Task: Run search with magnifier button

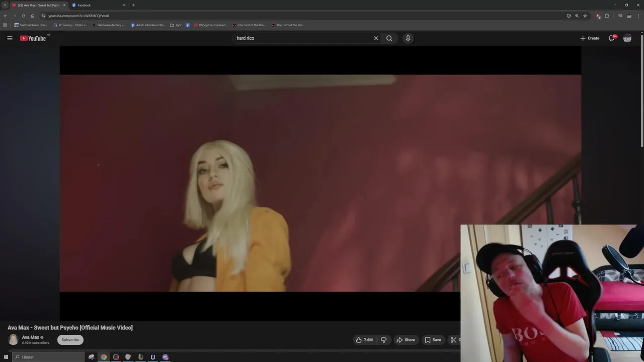Action: 389,38
